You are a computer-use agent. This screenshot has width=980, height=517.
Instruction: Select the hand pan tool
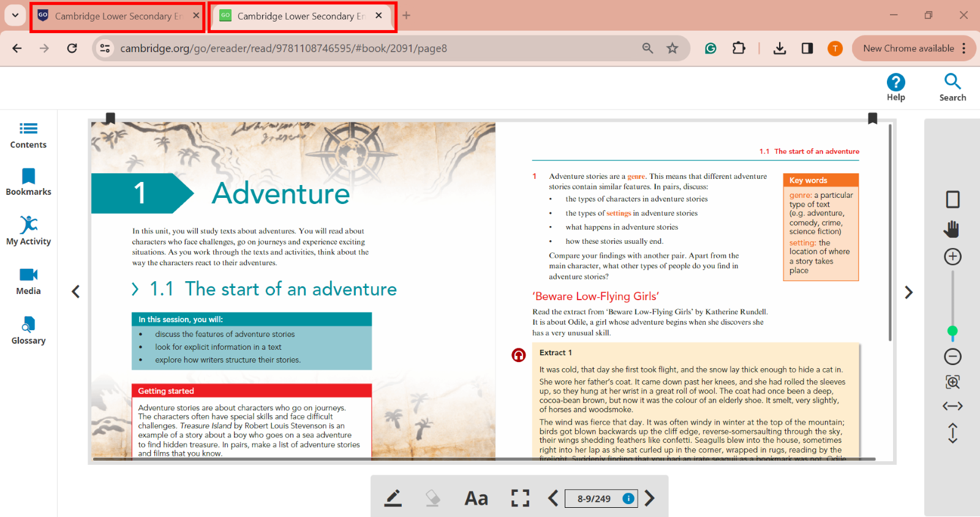pyautogui.click(x=952, y=229)
